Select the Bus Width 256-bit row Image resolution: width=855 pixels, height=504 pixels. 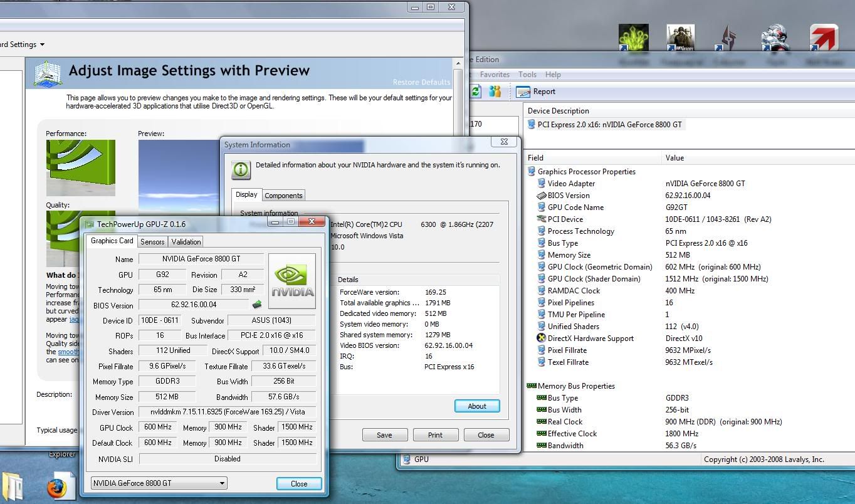tap(690, 410)
